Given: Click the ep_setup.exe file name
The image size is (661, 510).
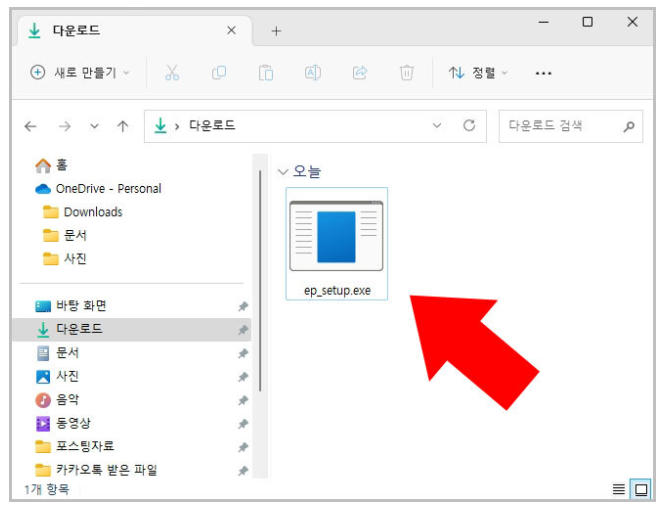Looking at the screenshot, I should coord(337,291).
